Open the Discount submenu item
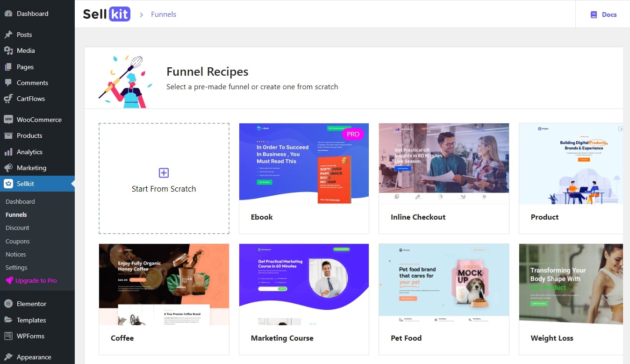The width and height of the screenshot is (630, 364). 17,228
